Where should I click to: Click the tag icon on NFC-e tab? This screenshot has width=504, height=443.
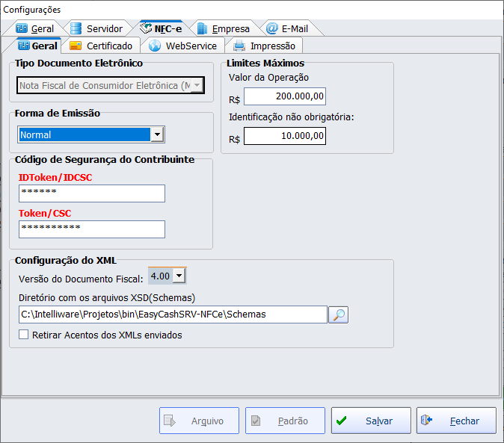143,28
